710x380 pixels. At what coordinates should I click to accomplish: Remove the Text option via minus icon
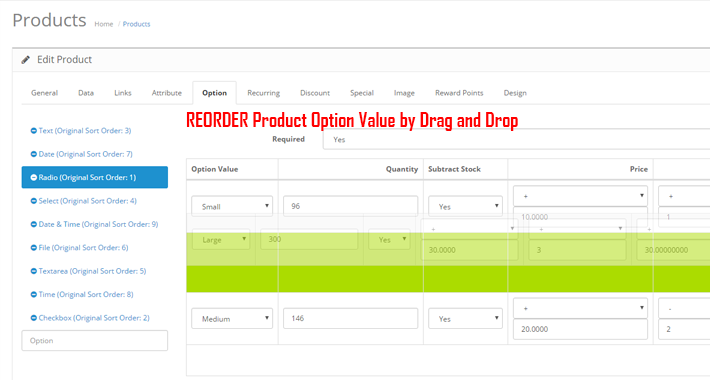pyautogui.click(x=34, y=131)
